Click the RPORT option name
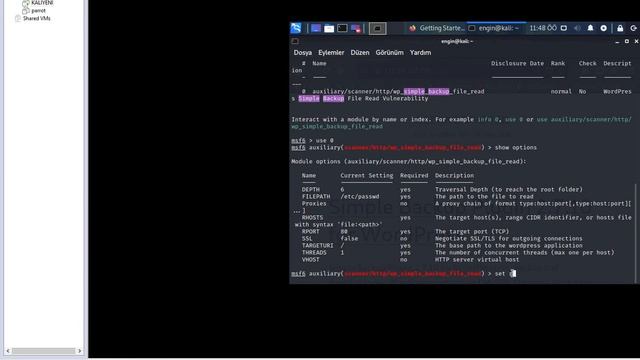 click(x=311, y=231)
